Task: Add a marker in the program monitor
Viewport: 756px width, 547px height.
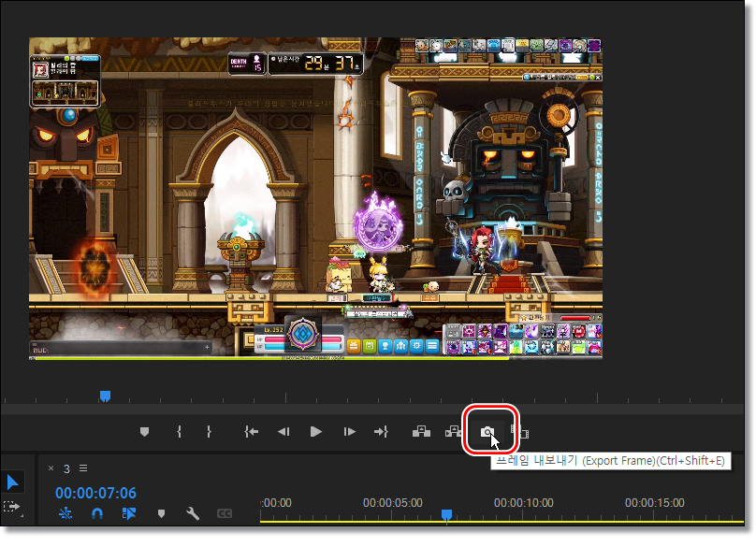Action: 144,432
